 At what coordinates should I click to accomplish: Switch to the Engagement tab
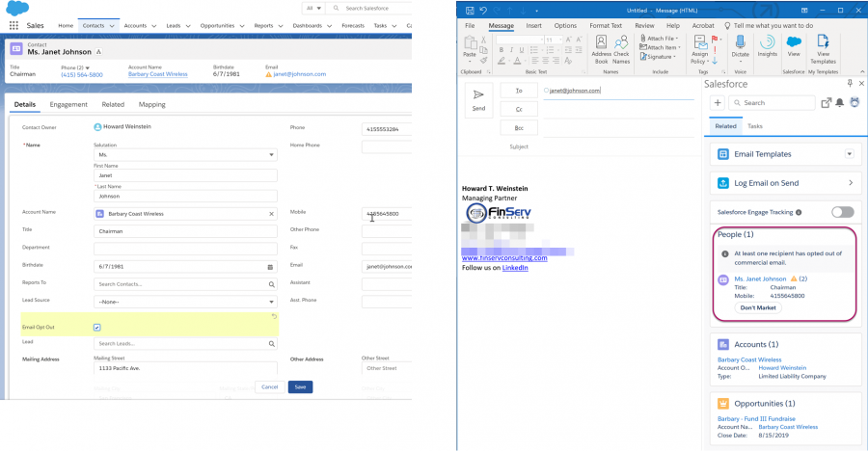click(68, 104)
